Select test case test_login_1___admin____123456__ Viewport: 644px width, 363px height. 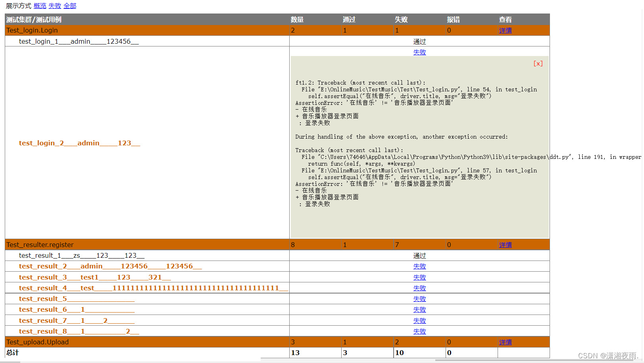tap(79, 41)
